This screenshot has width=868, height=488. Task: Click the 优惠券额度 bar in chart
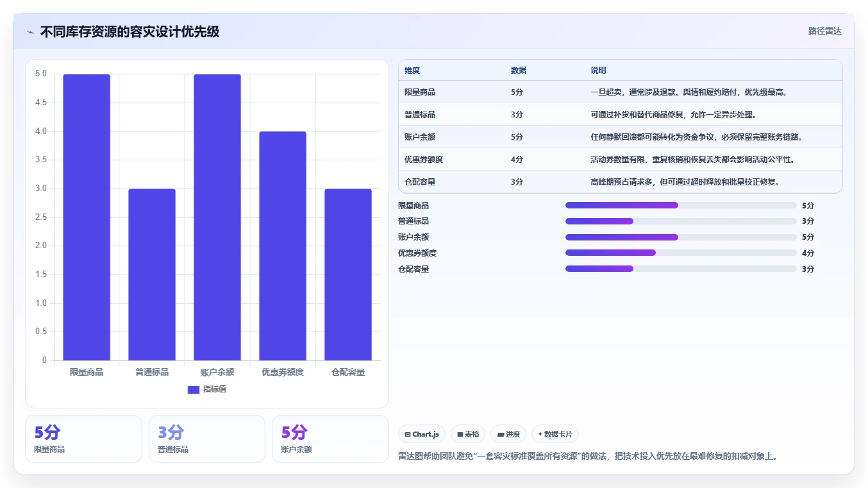pos(283,246)
